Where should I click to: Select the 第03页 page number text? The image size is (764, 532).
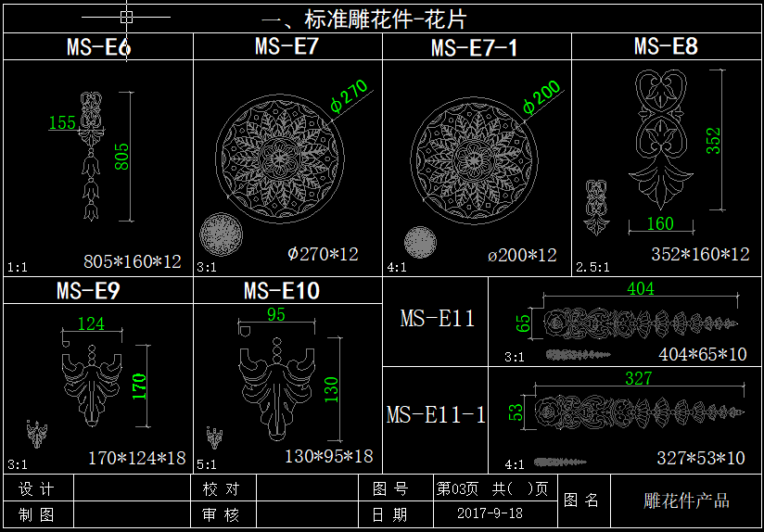tap(459, 488)
